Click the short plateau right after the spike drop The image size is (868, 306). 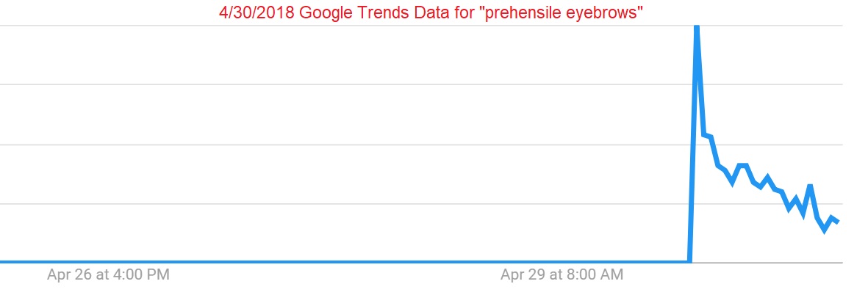click(707, 135)
